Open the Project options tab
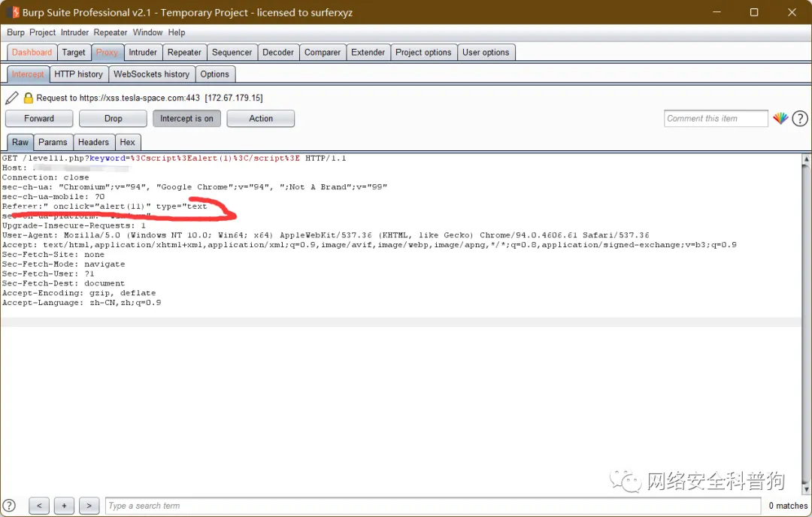 pos(423,53)
